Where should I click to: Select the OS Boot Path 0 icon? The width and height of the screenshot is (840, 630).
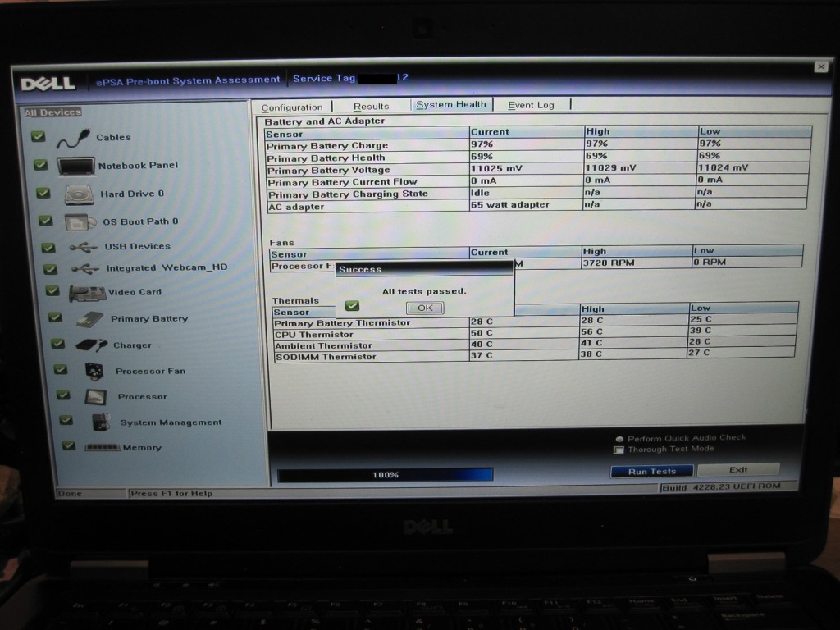click(x=80, y=221)
